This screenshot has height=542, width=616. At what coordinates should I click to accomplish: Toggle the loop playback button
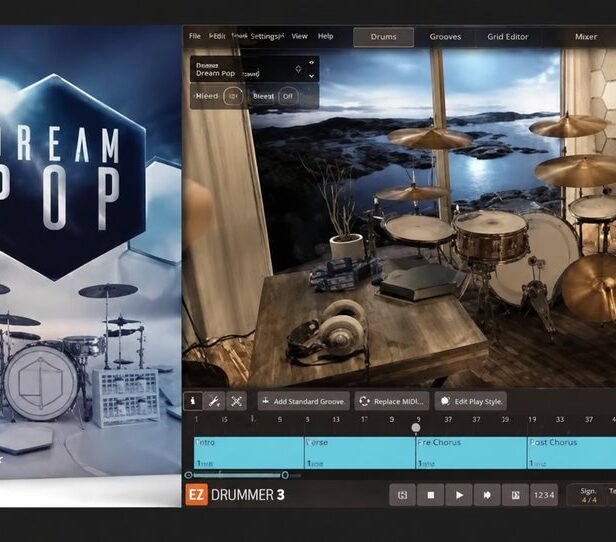pos(402,495)
